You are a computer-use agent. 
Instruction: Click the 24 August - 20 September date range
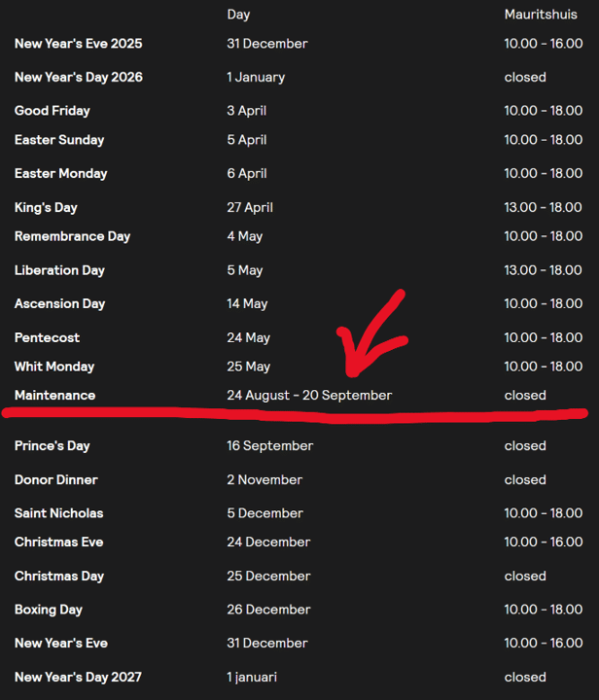point(309,396)
